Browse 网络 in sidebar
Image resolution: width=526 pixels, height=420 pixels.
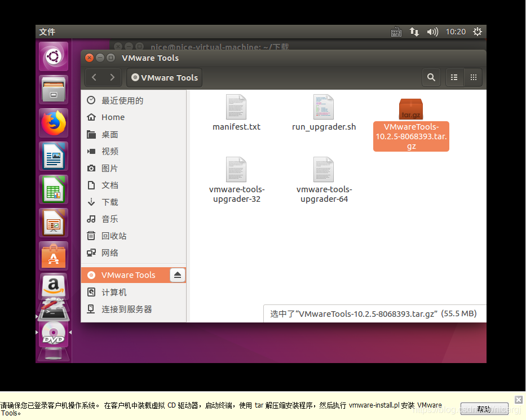134,253
